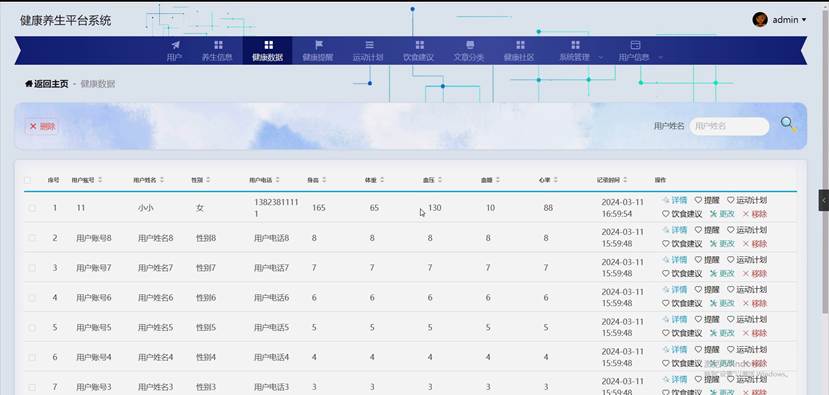Click 详情 for 用户账号7 row
Image resolution: width=829 pixels, height=395 pixels.
tap(675, 260)
